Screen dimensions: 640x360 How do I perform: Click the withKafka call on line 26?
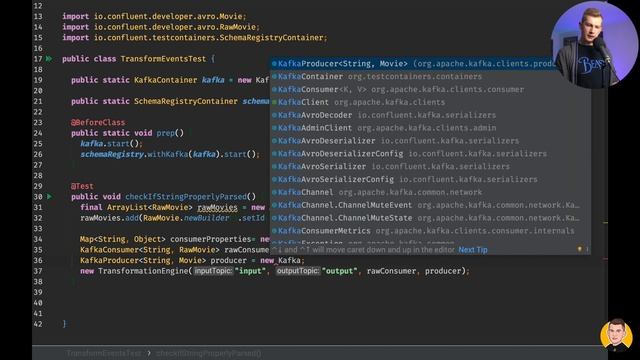click(x=167, y=154)
